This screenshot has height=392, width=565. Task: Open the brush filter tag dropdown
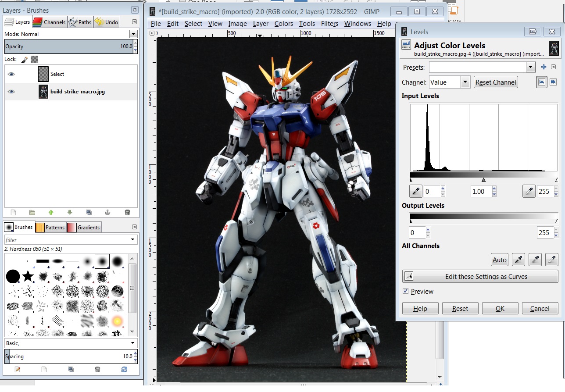tap(133, 240)
